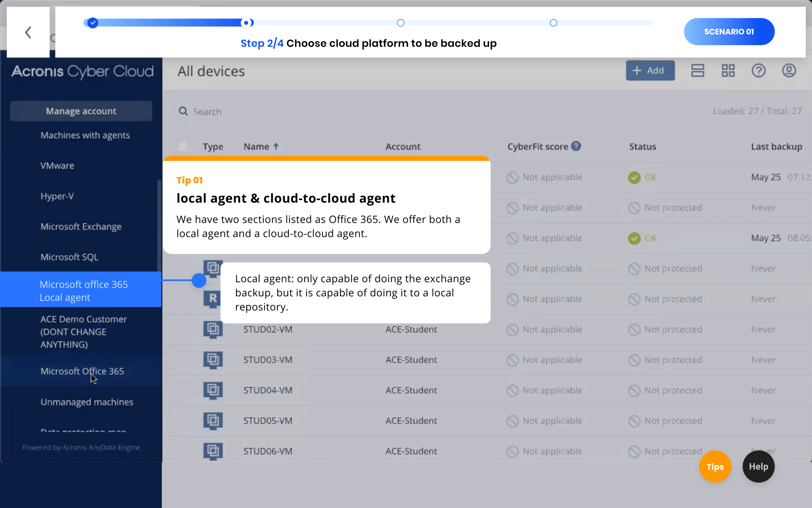Viewport: 812px width, 508px height.
Task: Select Microsoft Office 365 sidebar item
Action: 82,371
